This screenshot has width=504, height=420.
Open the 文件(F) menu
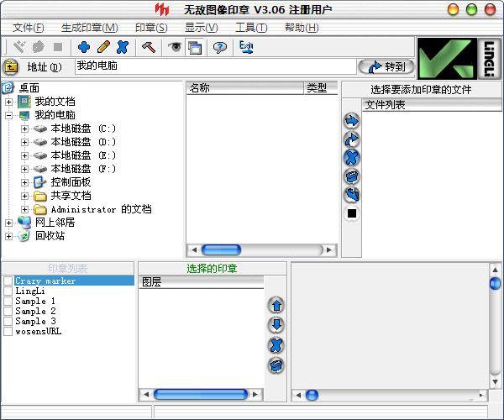pyautogui.click(x=29, y=28)
